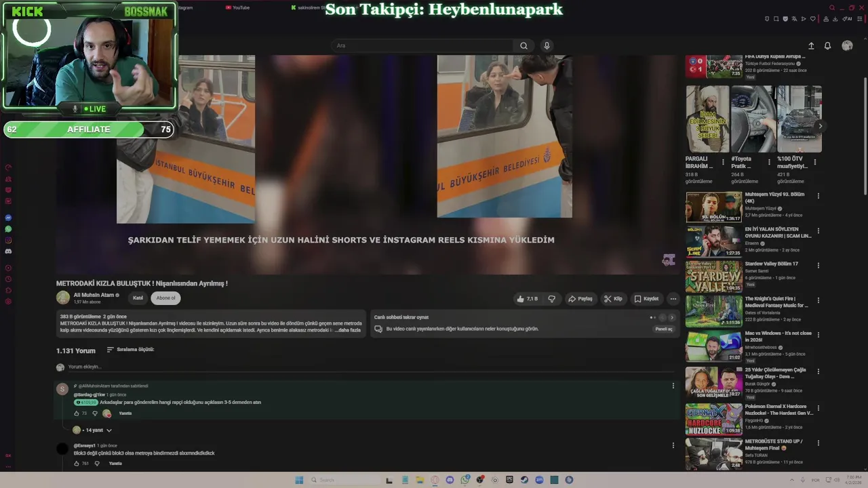This screenshot has height=488, width=868.
Task: Open 25 Yıldır Çözülemeyen Çağla Tuğaltay video
Action: tap(713, 381)
